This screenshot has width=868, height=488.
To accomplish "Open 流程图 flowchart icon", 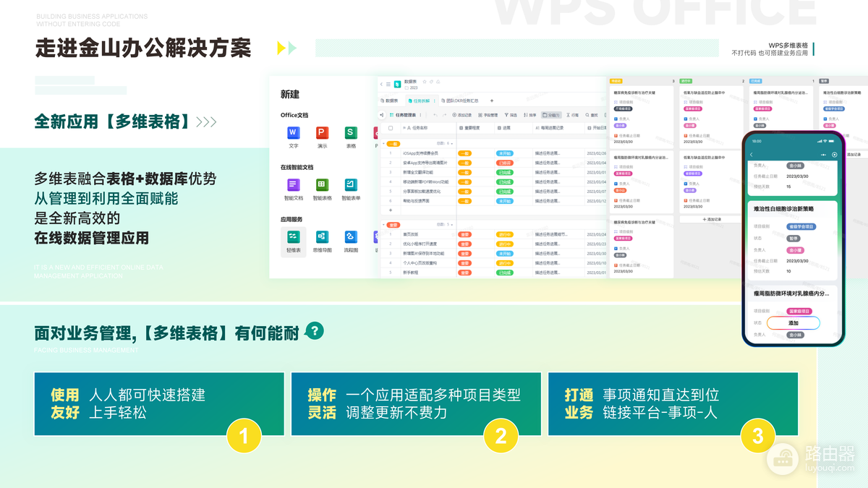I will click(x=351, y=236).
